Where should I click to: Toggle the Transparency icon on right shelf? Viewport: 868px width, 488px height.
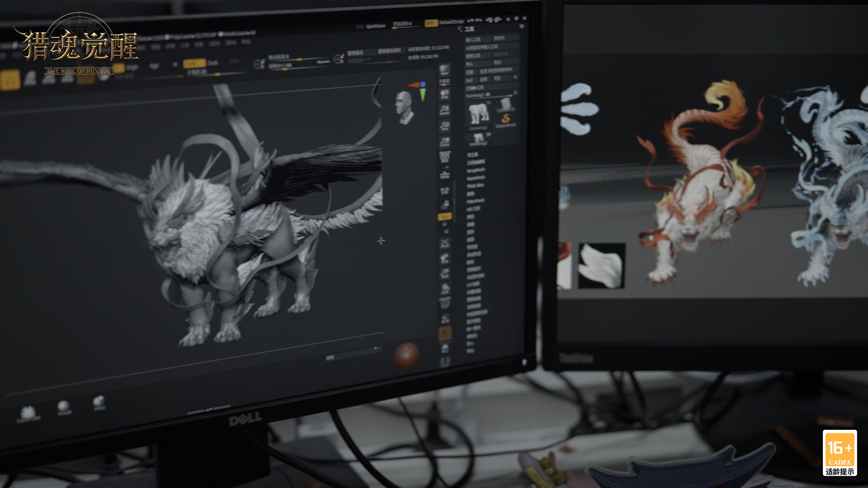click(x=445, y=319)
